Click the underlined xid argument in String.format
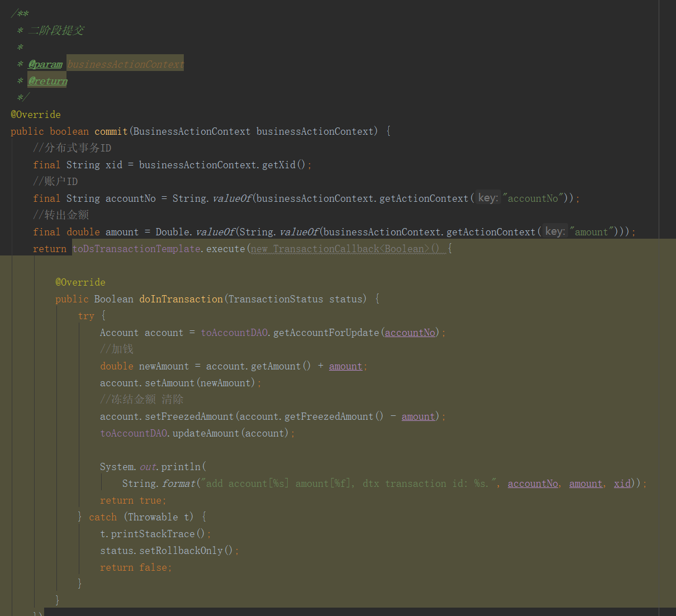This screenshot has height=616, width=676. click(x=622, y=484)
